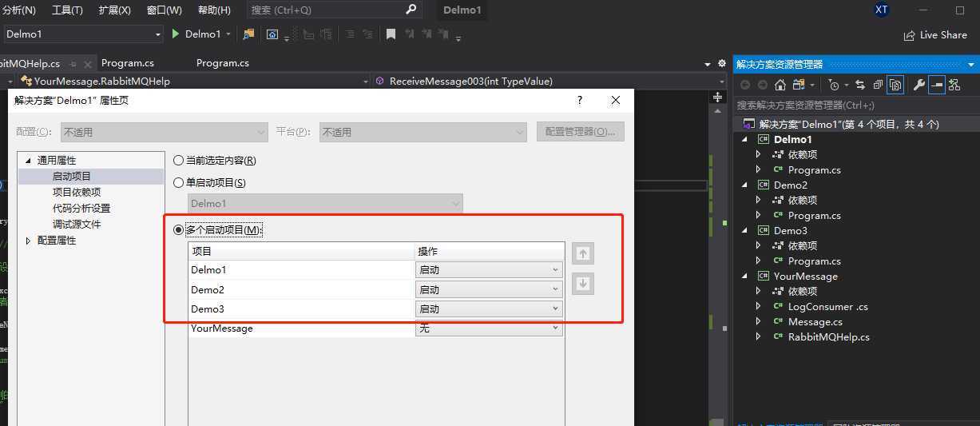Click the magnifier icon in search box
The width and height of the screenshot is (980, 426).
pyautogui.click(x=411, y=10)
